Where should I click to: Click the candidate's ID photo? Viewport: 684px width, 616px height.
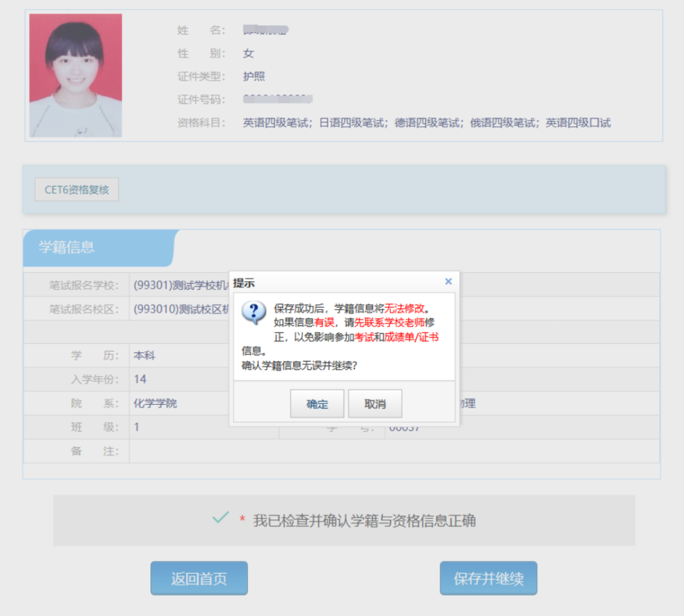[75, 75]
